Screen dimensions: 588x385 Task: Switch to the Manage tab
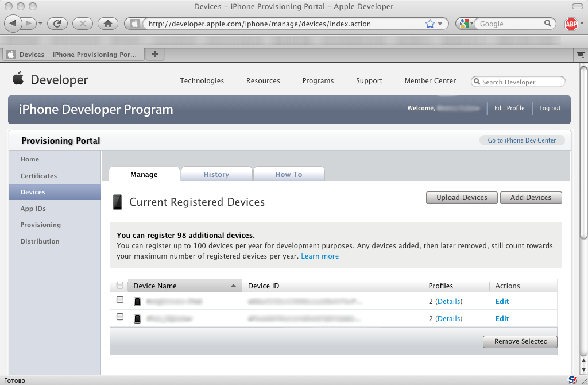pyautogui.click(x=144, y=174)
